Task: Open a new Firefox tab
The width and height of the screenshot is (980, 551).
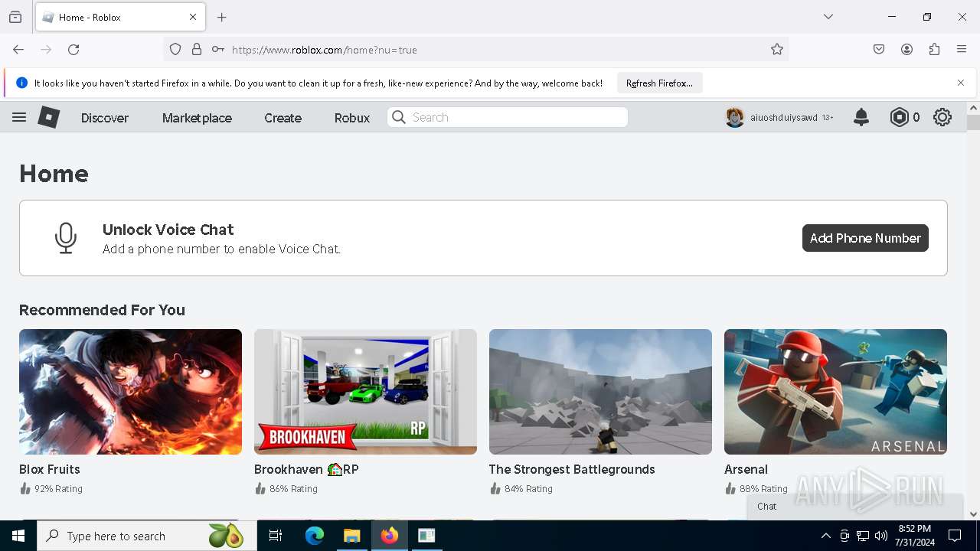Action: 222,17
